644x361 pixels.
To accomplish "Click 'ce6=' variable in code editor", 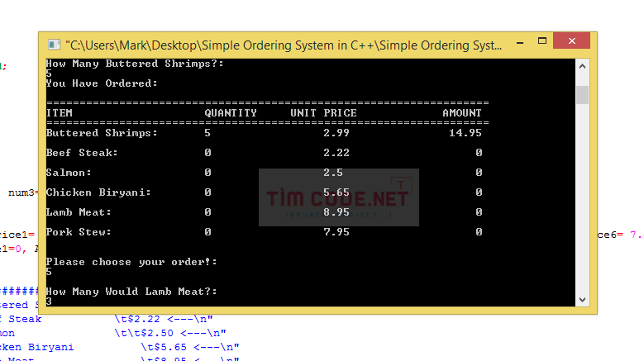I will pyautogui.click(x=610, y=235).
